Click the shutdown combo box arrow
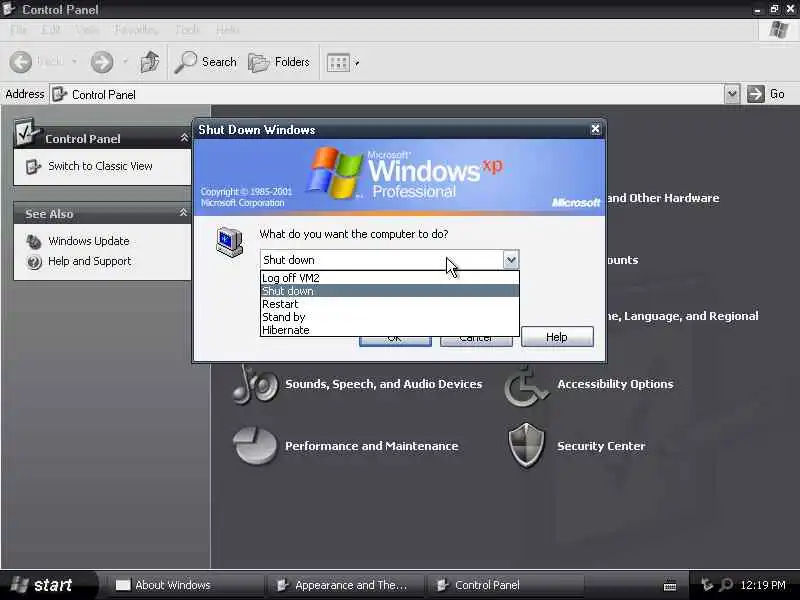800x600 pixels. pyautogui.click(x=511, y=260)
